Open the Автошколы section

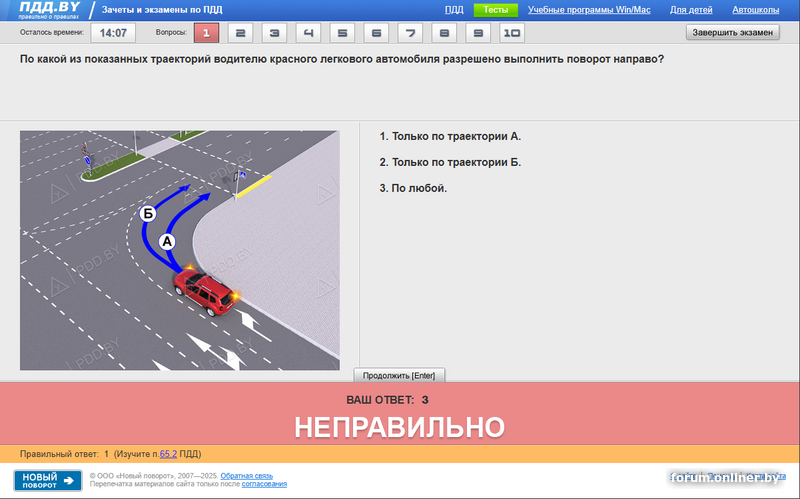[756, 10]
